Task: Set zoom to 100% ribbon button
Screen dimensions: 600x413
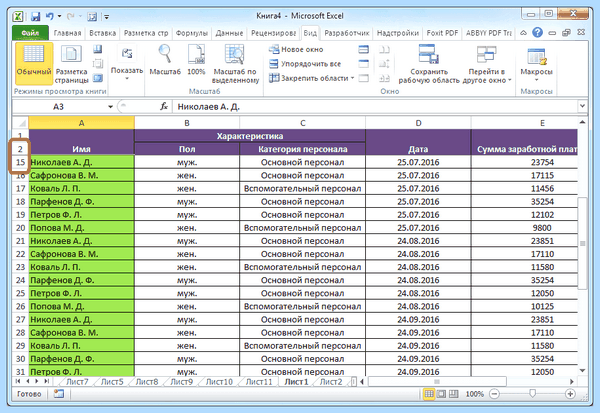Action: tap(196, 60)
